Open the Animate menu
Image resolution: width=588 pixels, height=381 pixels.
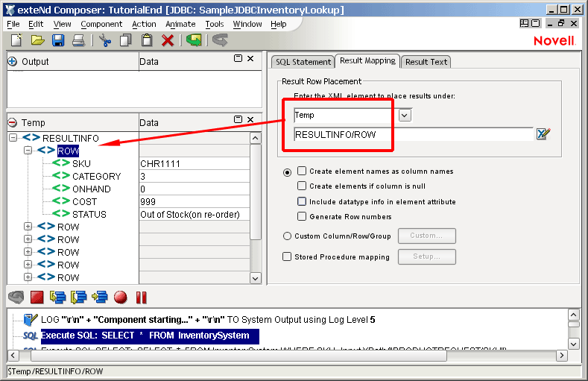180,24
